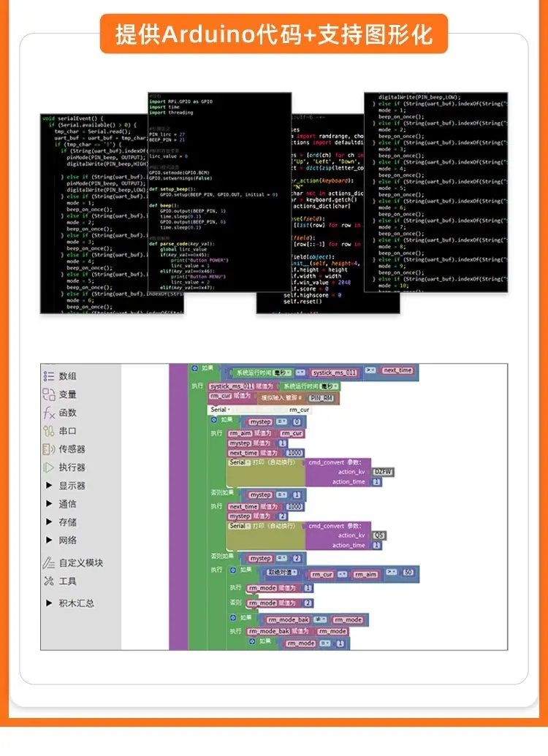The image size is (548, 756).
Task: Click the DZFW text value field
Action: [384, 472]
